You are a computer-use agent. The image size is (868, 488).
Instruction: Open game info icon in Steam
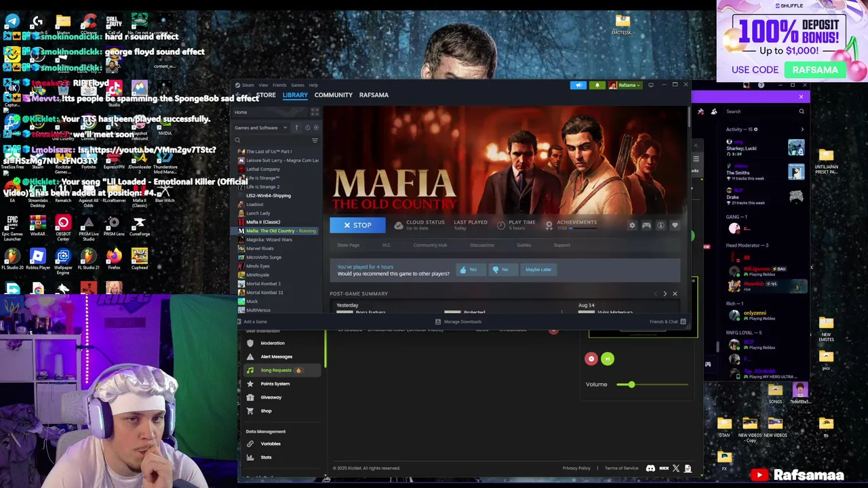[660, 226]
